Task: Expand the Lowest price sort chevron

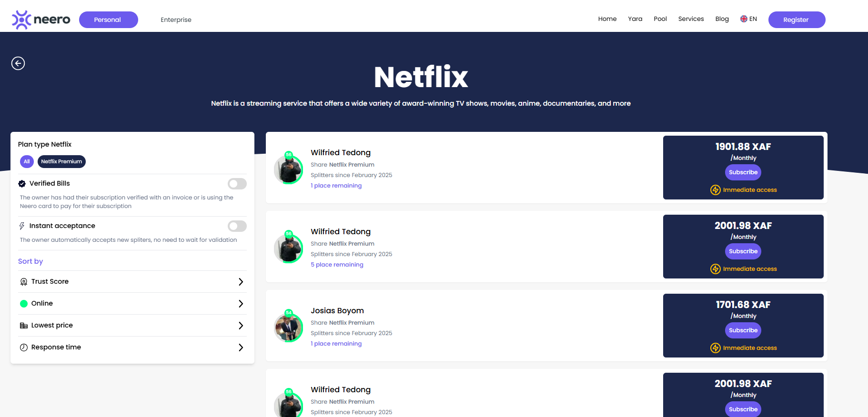Action: point(241,326)
